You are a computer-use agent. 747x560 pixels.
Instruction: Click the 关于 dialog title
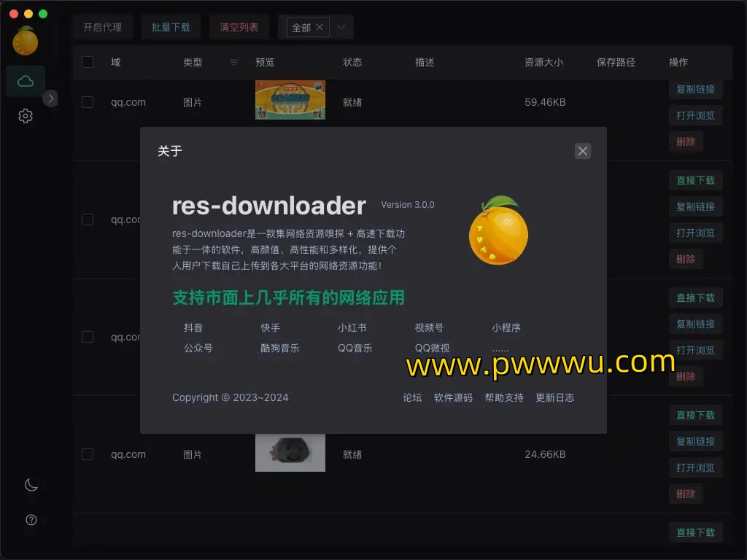[x=169, y=151]
